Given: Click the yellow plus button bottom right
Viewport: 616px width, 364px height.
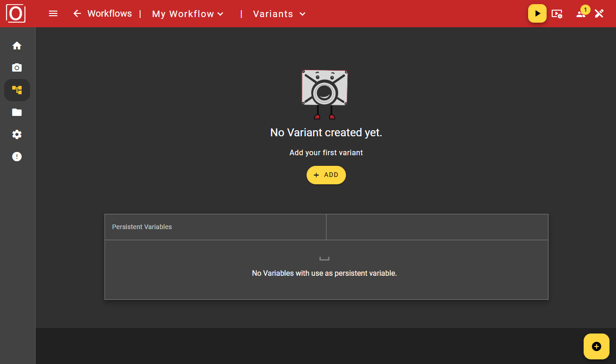Looking at the screenshot, I should [596, 346].
